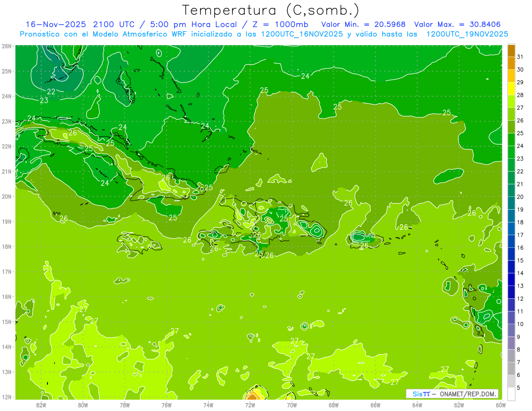Click the 66W longitude axis label

(376, 405)
